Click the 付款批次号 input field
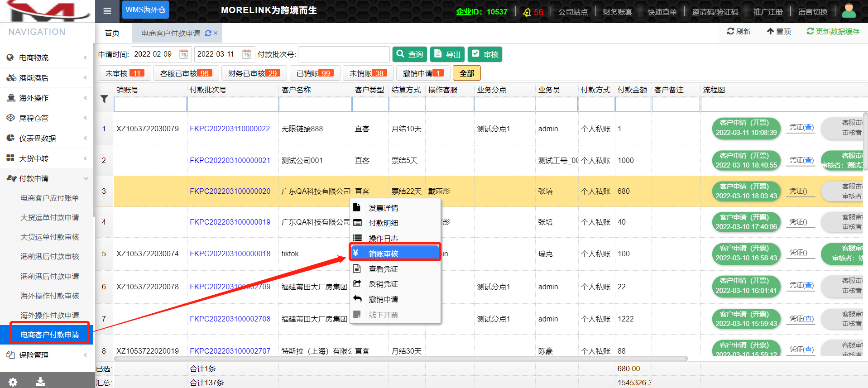This screenshot has height=388, width=868. click(344, 54)
